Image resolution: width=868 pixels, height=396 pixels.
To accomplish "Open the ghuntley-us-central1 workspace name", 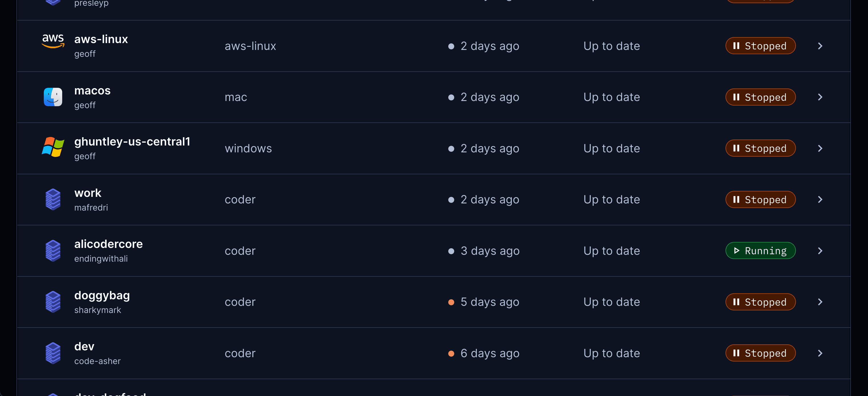I will point(132,142).
